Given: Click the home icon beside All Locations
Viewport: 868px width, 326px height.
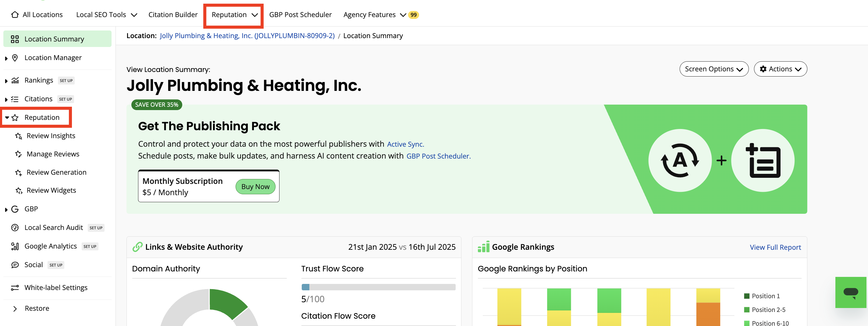Looking at the screenshot, I should coord(15,15).
